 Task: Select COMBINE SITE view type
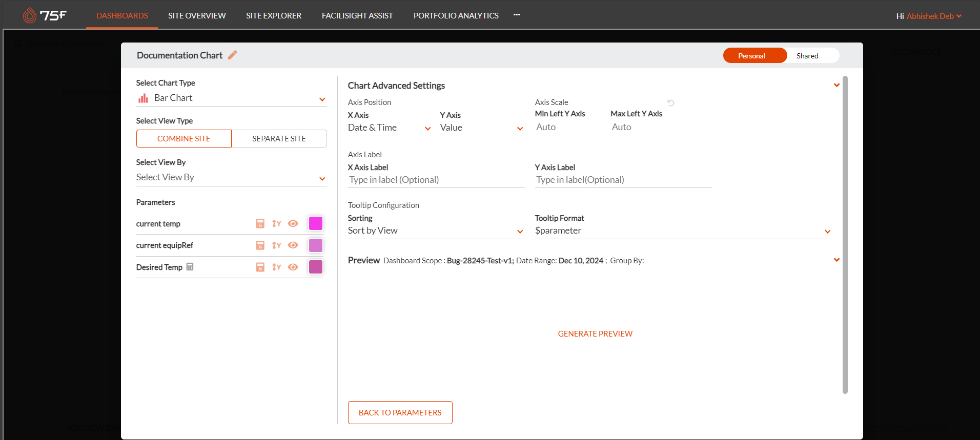coord(183,138)
